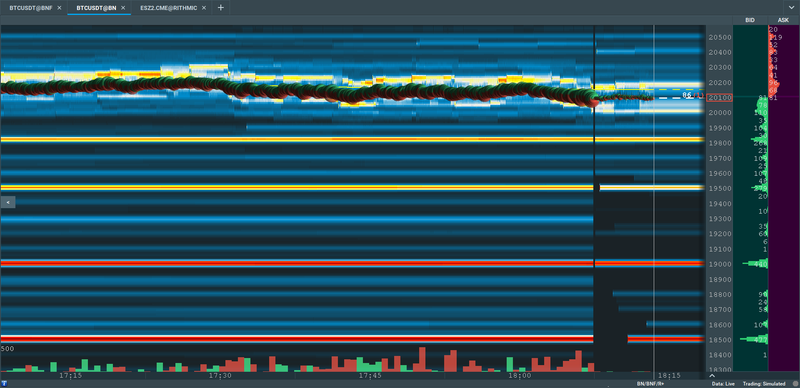Click the Trading: Simulated status label

(x=763, y=383)
